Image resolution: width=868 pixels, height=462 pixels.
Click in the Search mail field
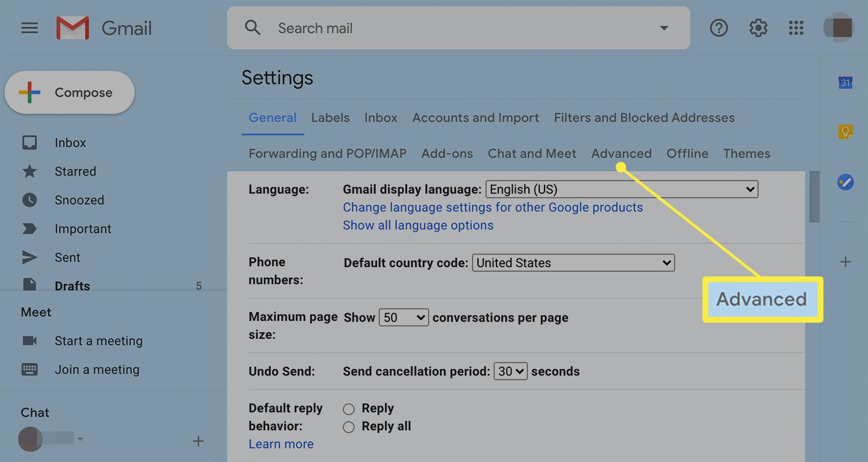tap(458, 28)
